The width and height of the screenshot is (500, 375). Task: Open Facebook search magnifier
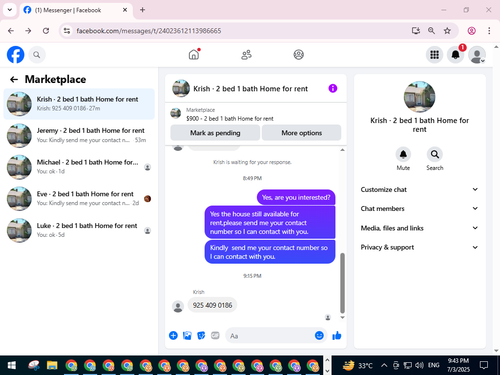[37, 55]
